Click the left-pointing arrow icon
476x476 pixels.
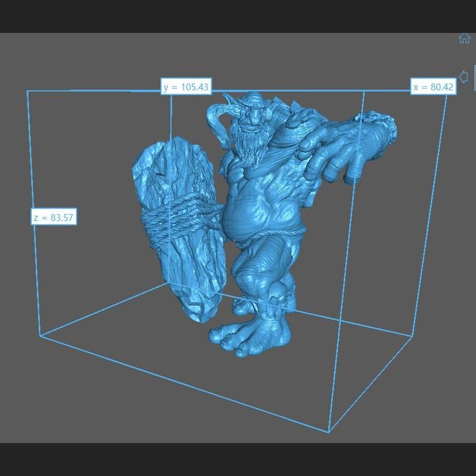(x=464, y=76)
